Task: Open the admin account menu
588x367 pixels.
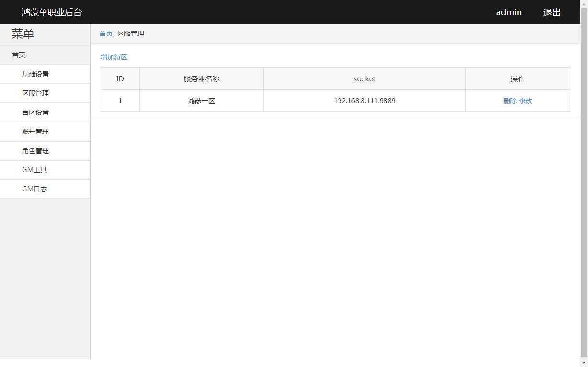Action: (509, 12)
